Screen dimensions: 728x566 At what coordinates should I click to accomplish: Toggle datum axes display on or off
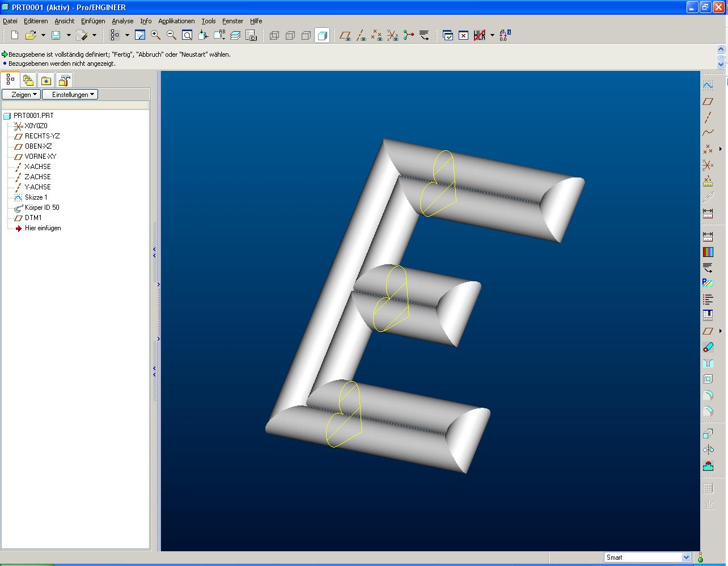pos(361,35)
